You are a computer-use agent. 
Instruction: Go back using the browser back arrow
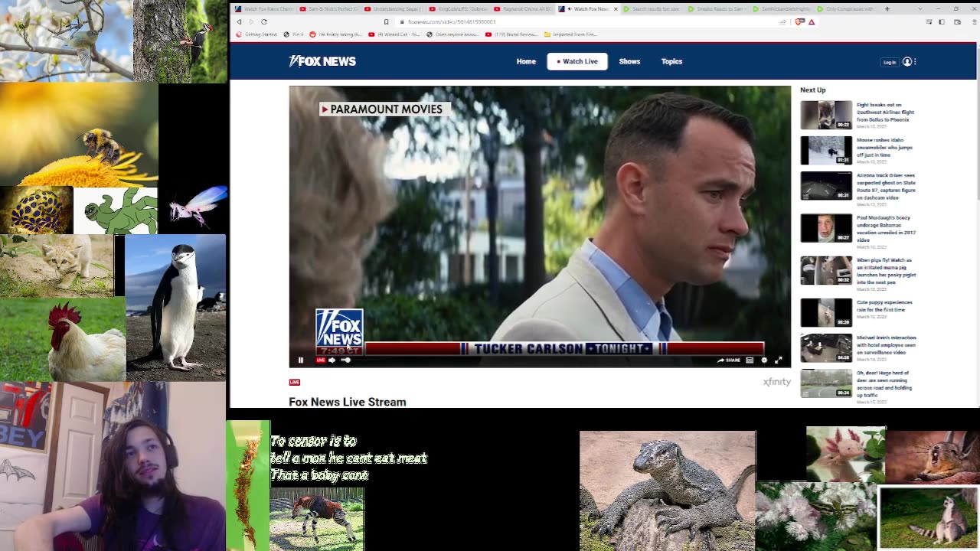[x=239, y=21]
